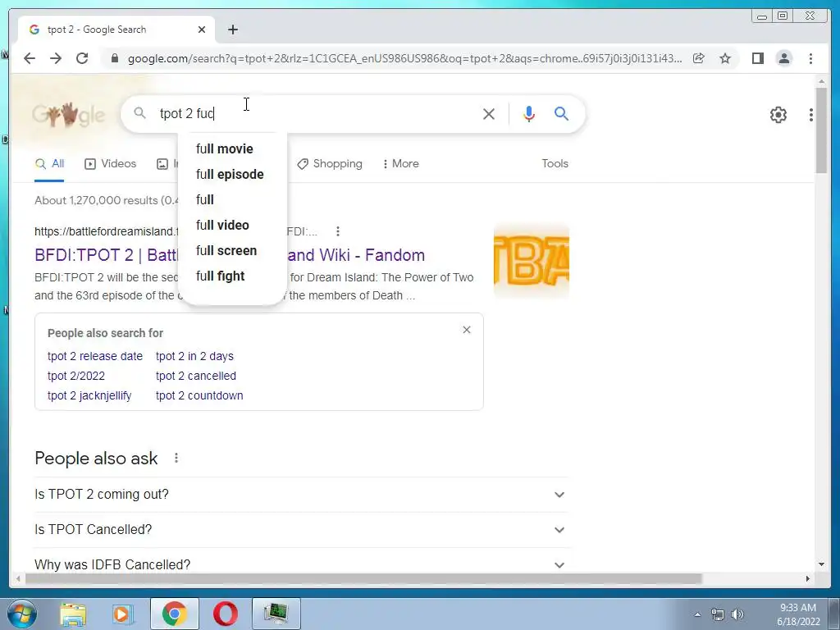Open Google quick settings gear
Viewport: 840px width, 630px height.
pyautogui.click(x=778, y=115)
